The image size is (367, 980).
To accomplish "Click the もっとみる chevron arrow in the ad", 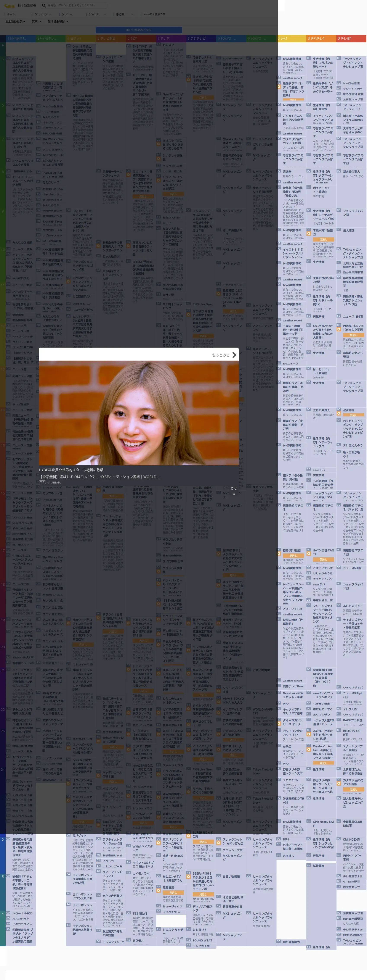I will pyautogui.click(x=234, y=355).
